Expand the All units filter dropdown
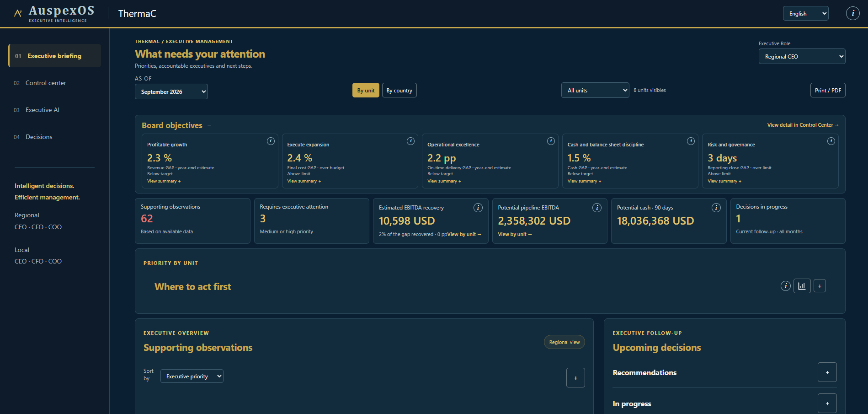 [595, 90]
